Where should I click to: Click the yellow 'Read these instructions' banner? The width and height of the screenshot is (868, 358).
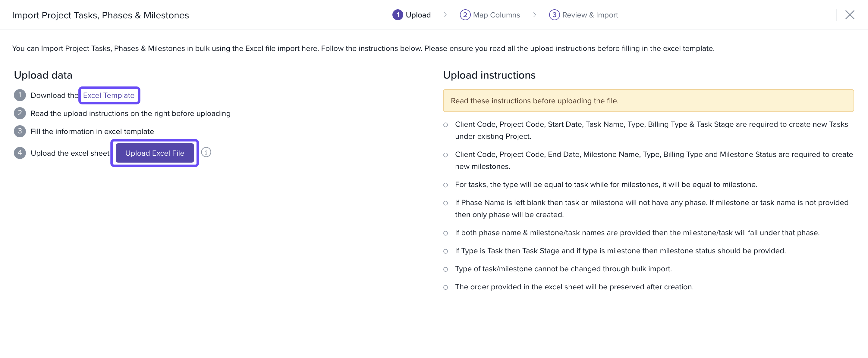[x=648, y=100]
